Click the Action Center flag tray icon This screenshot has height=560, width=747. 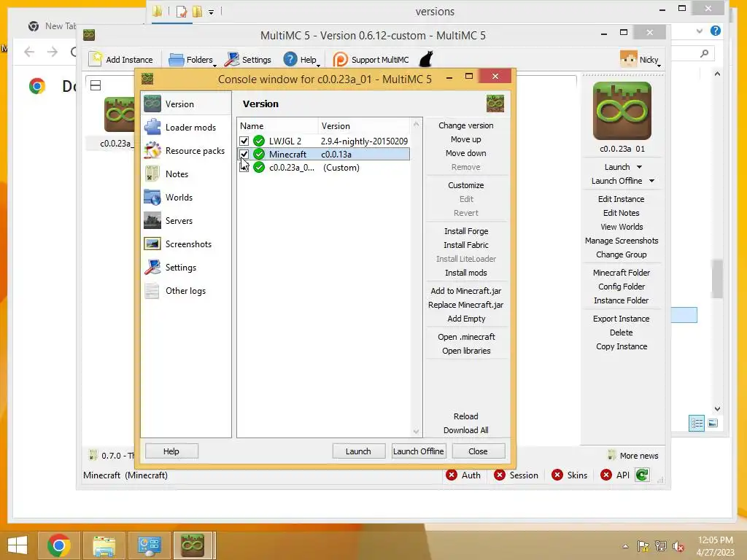[643, 545]
